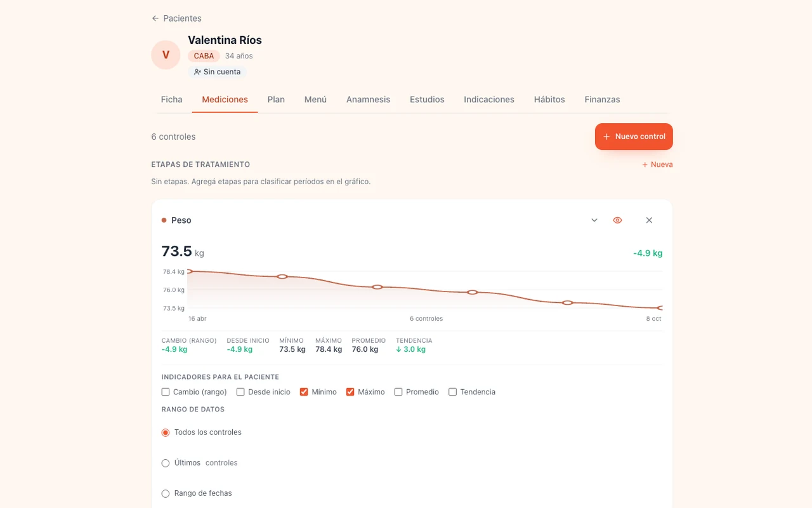Uncheck the Mínimo indicator
The height and width of the screenshot is (508, 812).
(x=304, y=392)
